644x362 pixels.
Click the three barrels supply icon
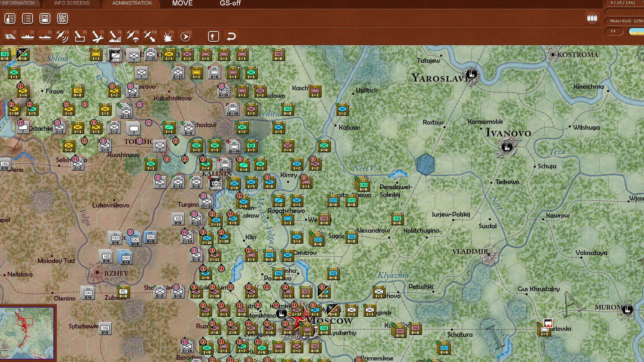592,18
